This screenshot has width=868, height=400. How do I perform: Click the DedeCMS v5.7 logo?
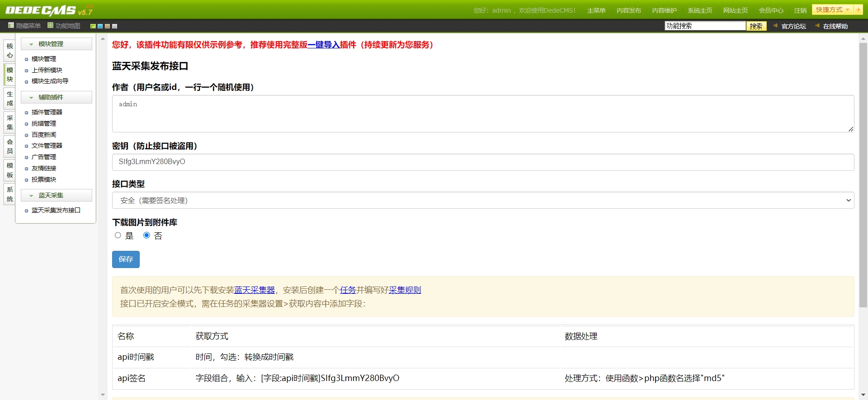(48, 10)
